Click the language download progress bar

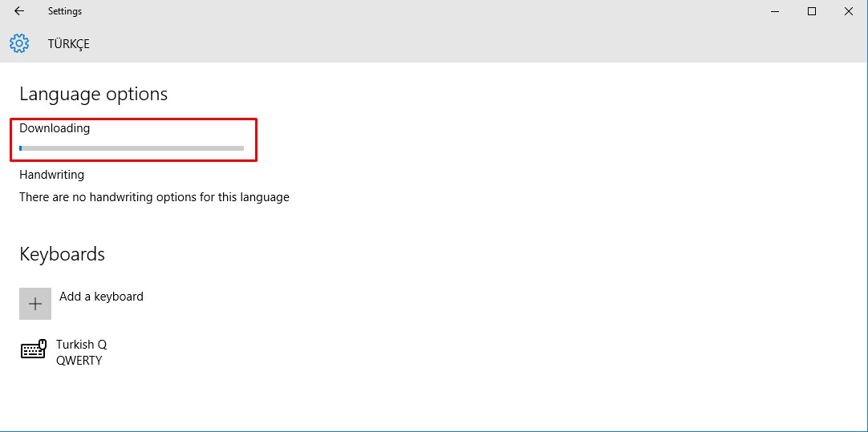point(132,148)
